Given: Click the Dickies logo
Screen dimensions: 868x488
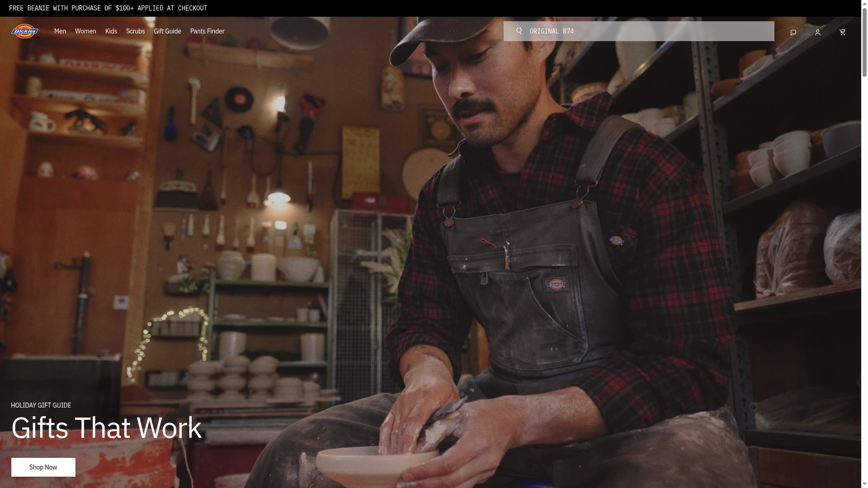Looking at the screenshot, I should pyautogui.click(x=25, y=31).
